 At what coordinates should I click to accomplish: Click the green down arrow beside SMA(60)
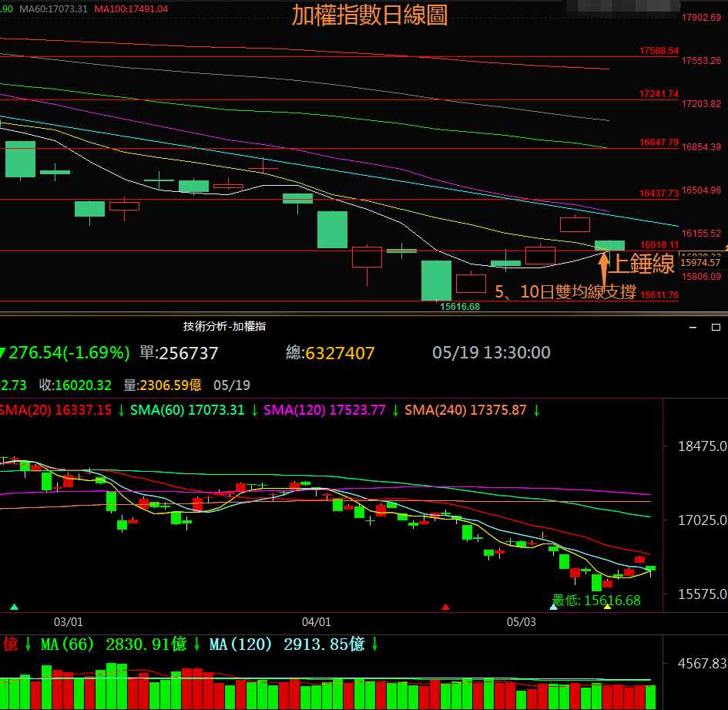coord(253,410)
